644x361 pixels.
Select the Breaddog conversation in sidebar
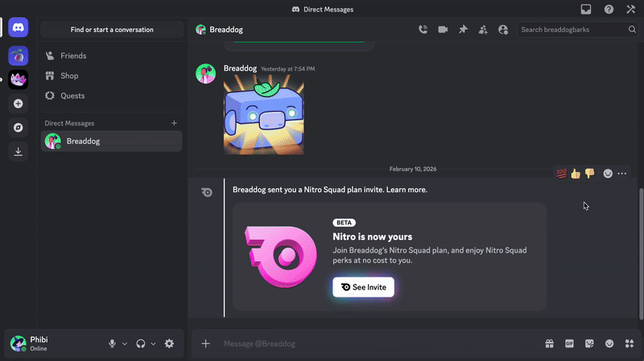coord(111,142)
